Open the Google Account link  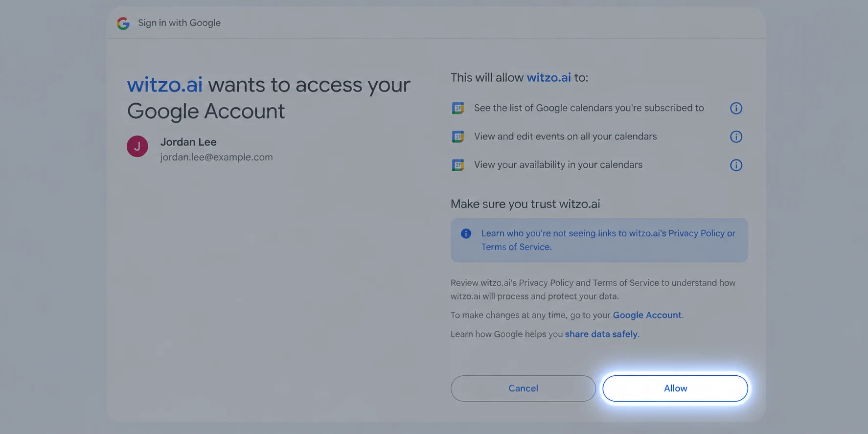tap(647, 315)
